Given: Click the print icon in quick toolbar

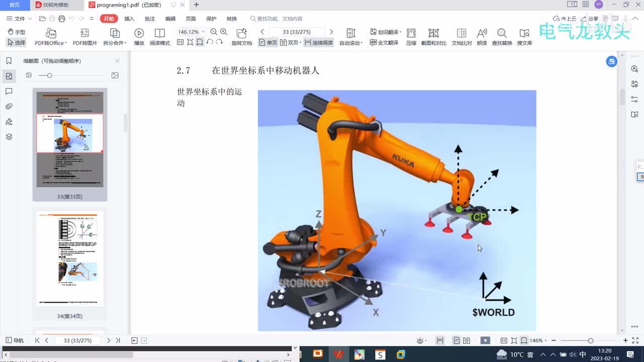Looking at the screenshot, I should tap(61, 19).
